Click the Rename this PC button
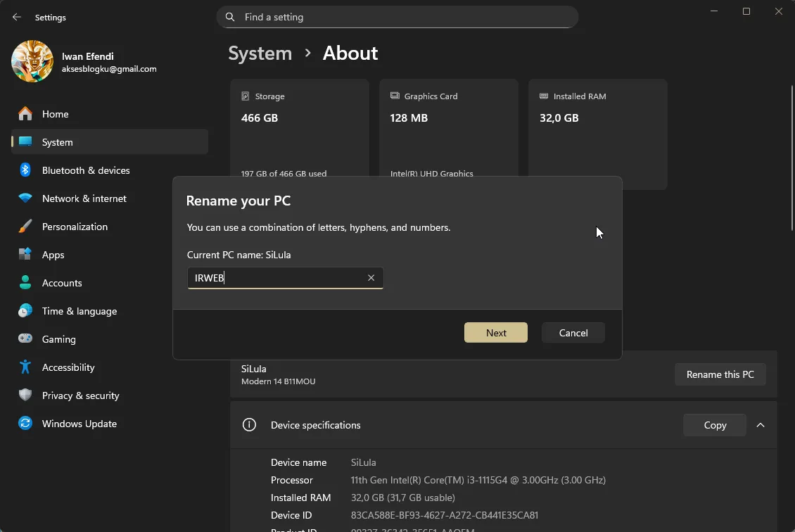This screenshot has width=795, height=532. click(720, 374)
